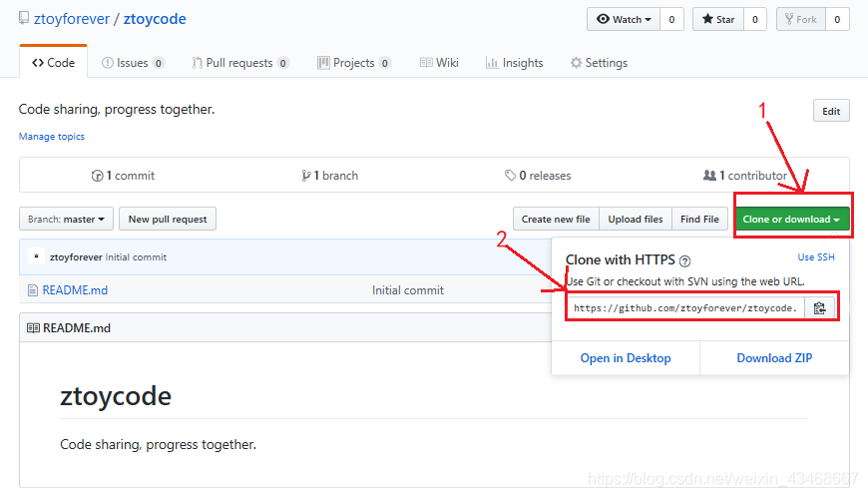The height and width of the screenshot is (497, 868).
Task: Open the Initial commit link in README.md row
Action: [x=408, y=290]
